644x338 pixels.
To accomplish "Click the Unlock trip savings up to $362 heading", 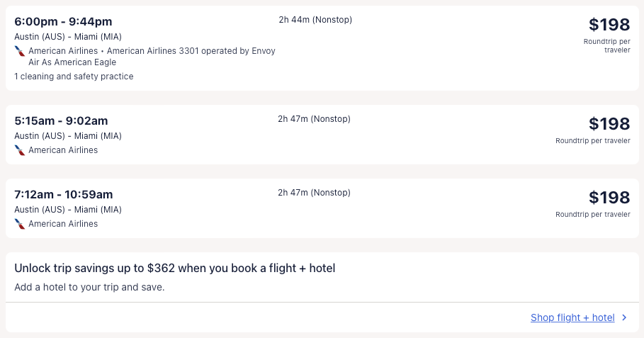I will tap(174, 268).
